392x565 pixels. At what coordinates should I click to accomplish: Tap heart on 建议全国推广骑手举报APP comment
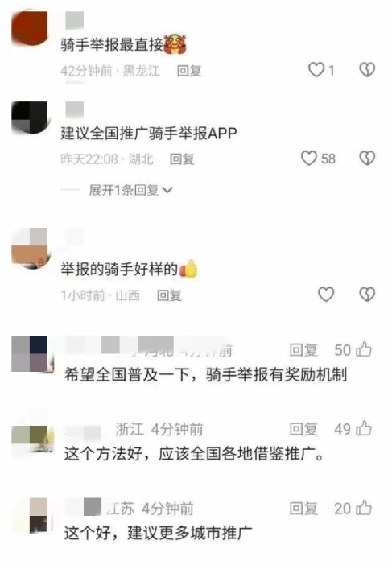[309, 159]
